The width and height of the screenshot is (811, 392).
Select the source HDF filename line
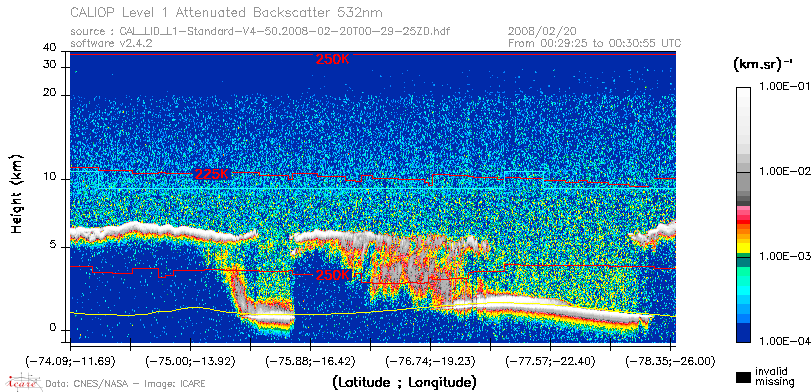(260, 31)
